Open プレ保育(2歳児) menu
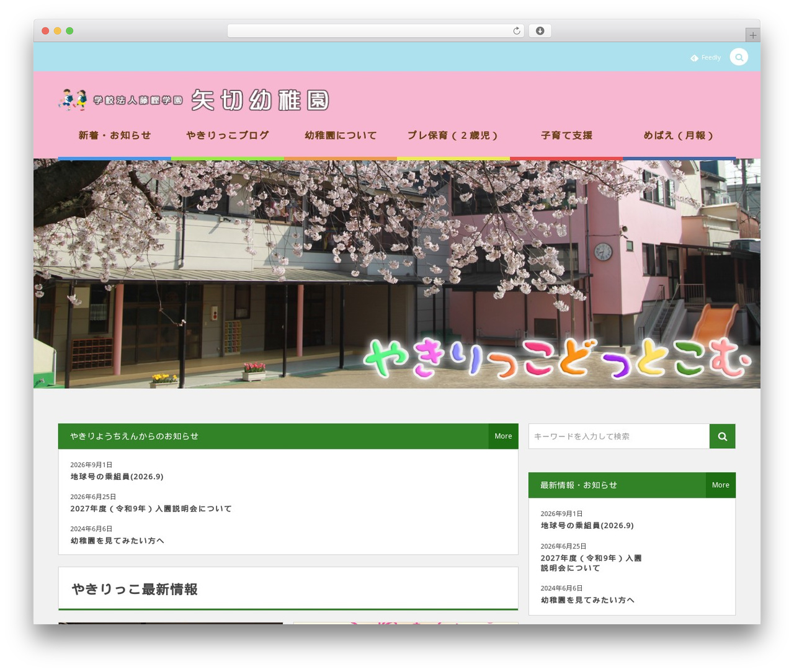 point(453,135)
